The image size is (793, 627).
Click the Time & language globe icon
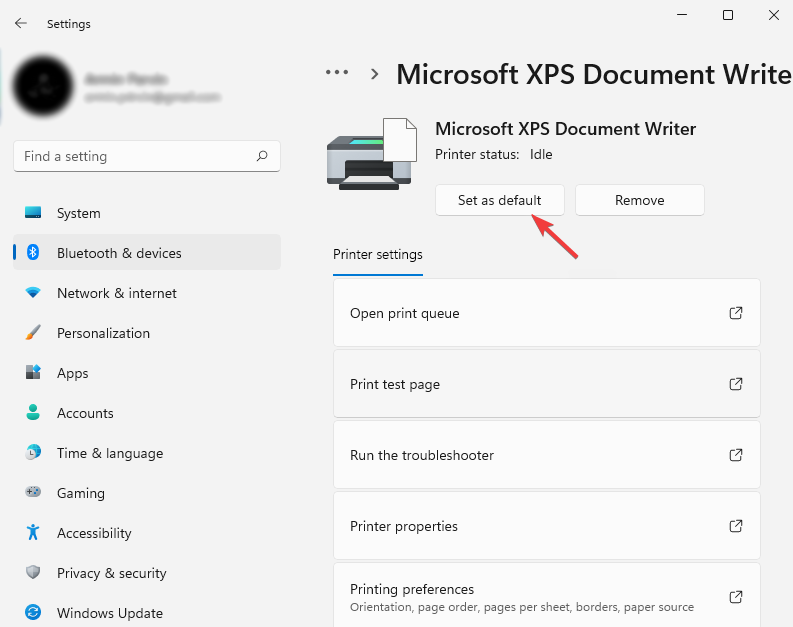[33, 452]
